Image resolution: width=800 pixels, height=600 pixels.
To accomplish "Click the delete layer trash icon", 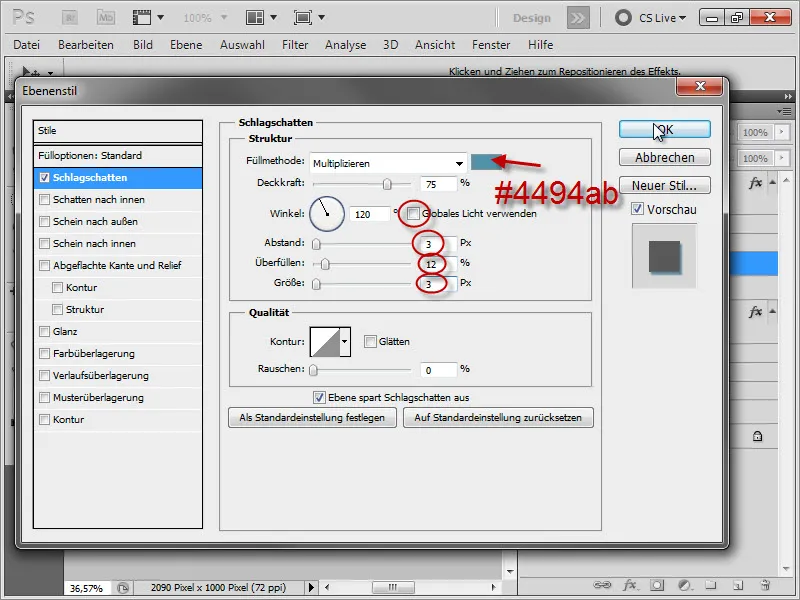I will point(764,585).
